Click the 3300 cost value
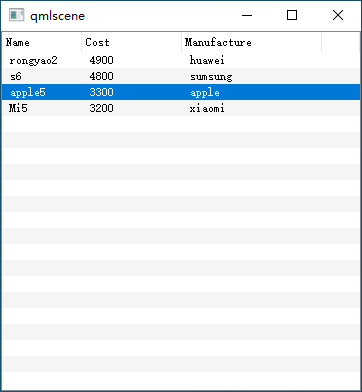Screen dimensions: 362x392 (x=101, y=92)
